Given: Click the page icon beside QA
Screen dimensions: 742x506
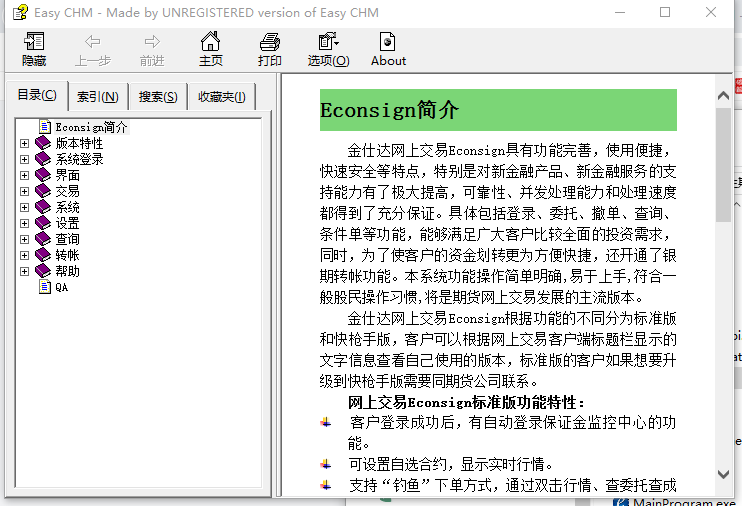Looking at the screenshot, I should [45, 287].
